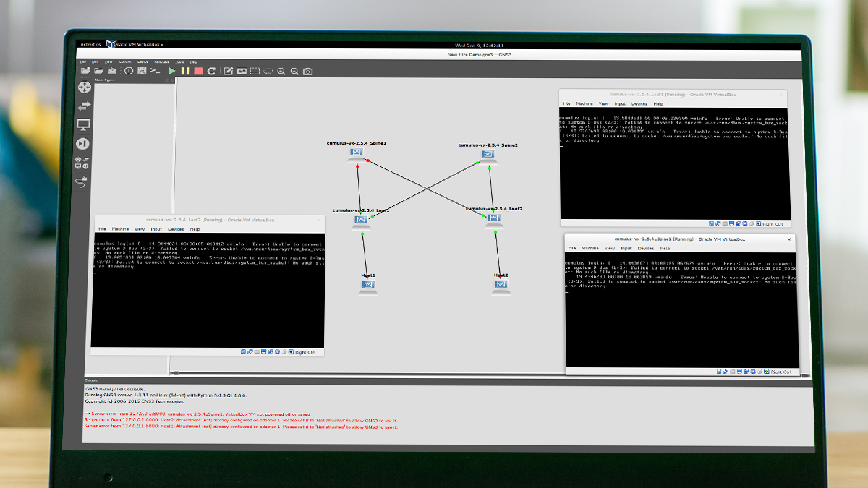Toggle the draw rectangle tool
This screenshot has height=488, width=868.
255,71
